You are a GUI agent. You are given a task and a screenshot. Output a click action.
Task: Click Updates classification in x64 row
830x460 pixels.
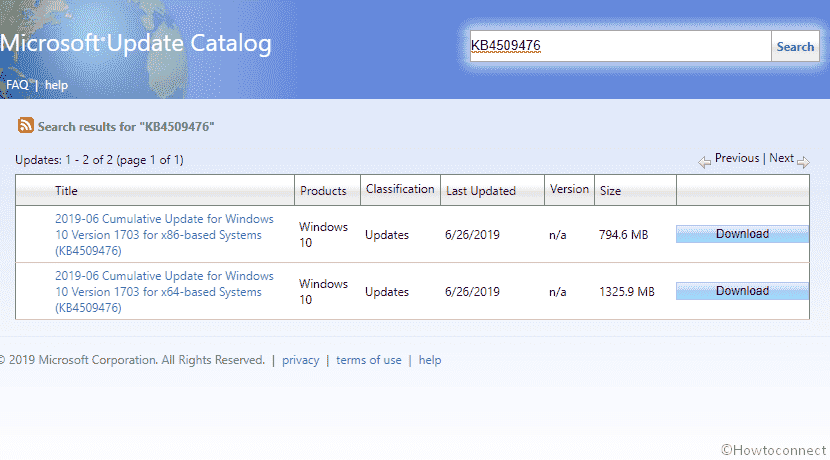[387, 292]
